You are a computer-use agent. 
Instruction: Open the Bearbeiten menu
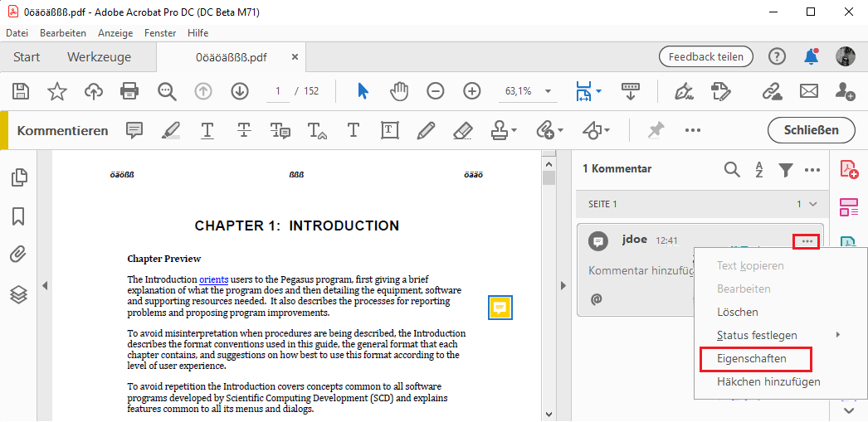(63, 33)
